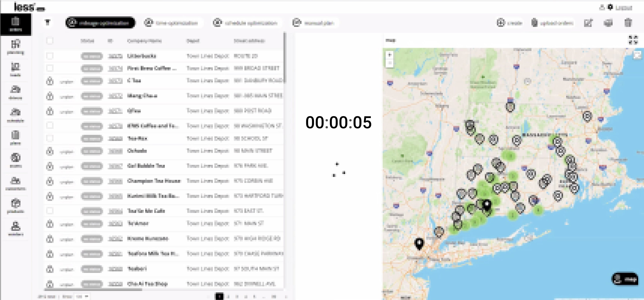Click the edit pencil icon in toolbar
644x300 pixels.
pos(588,23)
